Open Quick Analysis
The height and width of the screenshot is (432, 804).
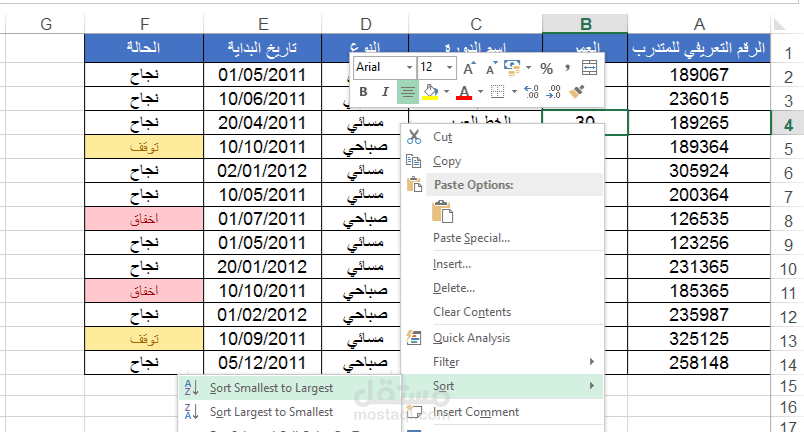tap(502, 338)
